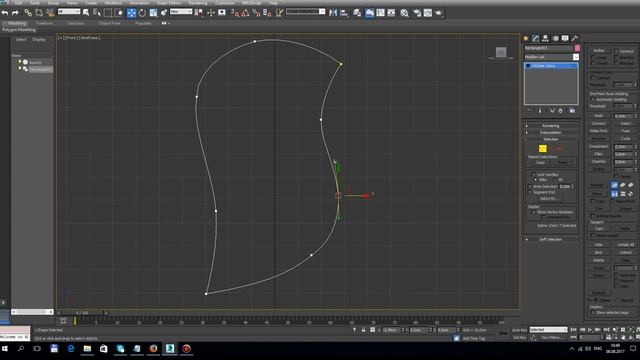This screenshot has width=640, height=360.
Task: Click the Play Animation button
Action: [590, 330]
